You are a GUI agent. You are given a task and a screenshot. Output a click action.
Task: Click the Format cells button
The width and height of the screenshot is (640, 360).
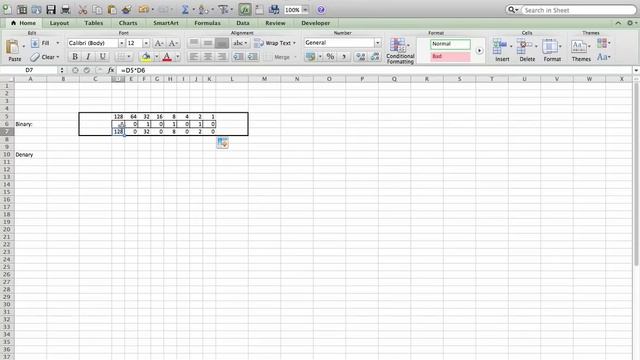[552, 50]
